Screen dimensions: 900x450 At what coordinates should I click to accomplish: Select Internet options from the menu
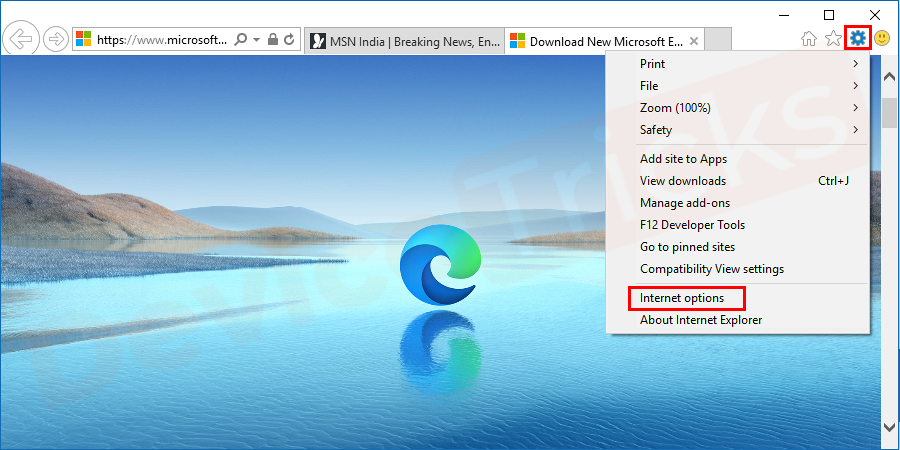coord(738,298)
